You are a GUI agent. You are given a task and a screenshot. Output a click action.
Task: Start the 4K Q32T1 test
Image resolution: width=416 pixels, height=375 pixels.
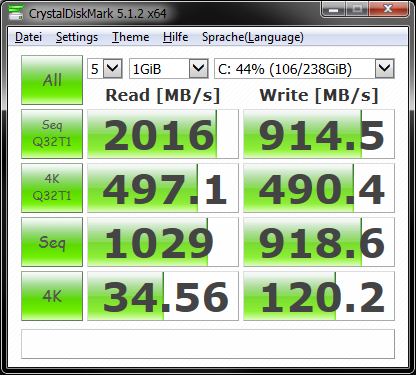pyautogui.click(x=52, y=188)
